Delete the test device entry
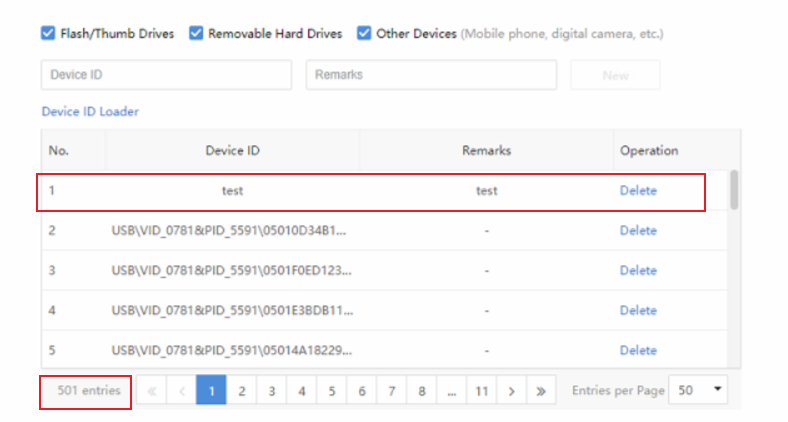The height and width of the screenshot is (422, 788). click(638, 191)
